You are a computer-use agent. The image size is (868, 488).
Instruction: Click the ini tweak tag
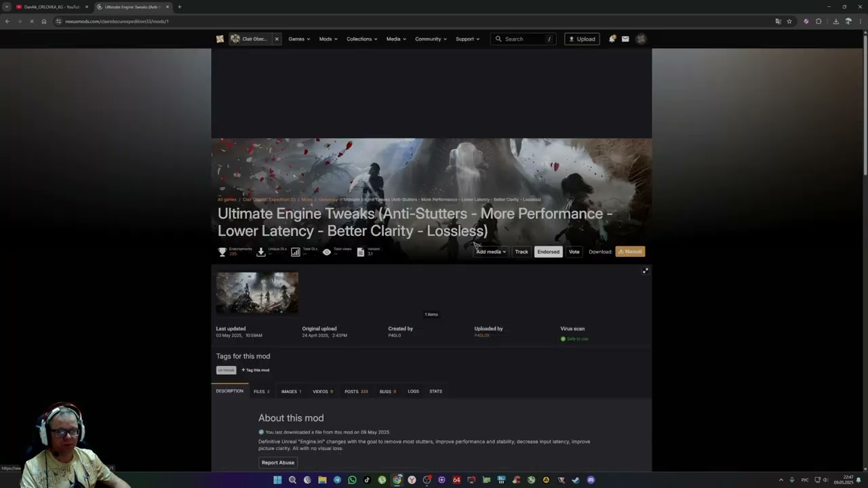coord(226,370)
